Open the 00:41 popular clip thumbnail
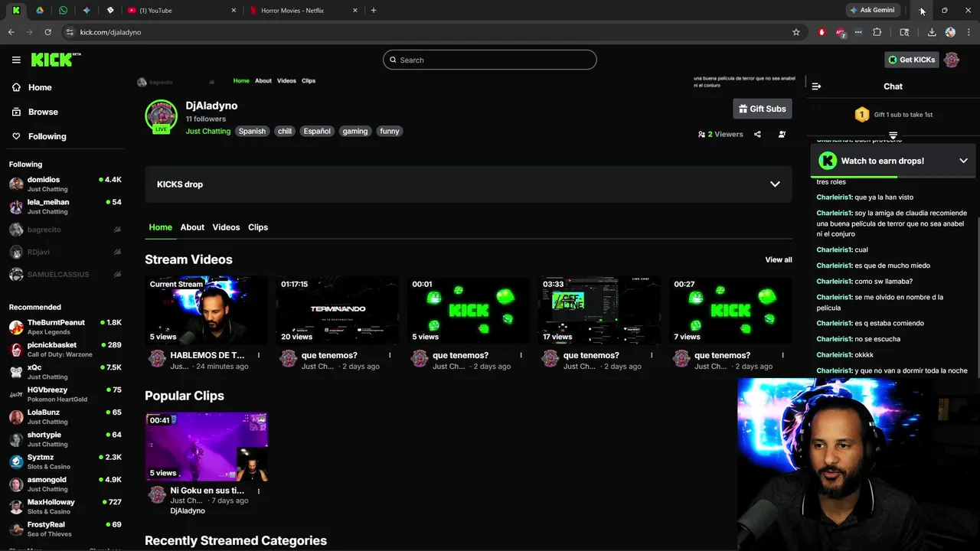Image resolution: width=980 pixels, height=551 pixels. pyautogui.click(x=207, y=446)
